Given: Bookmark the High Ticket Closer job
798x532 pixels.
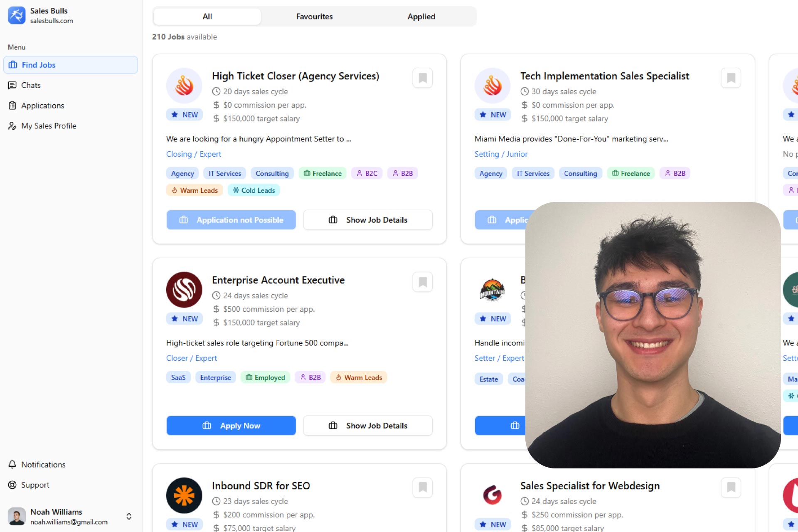Looking at the screenshot, I should click(x=423, y=78).
